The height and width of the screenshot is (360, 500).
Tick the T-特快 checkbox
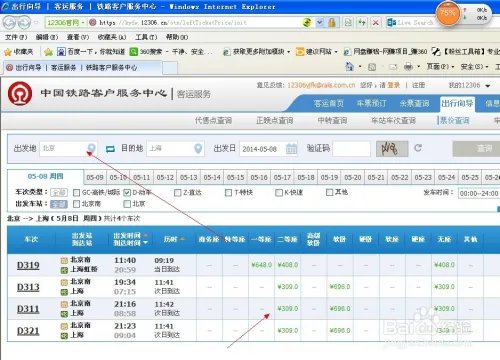point(228,193)
